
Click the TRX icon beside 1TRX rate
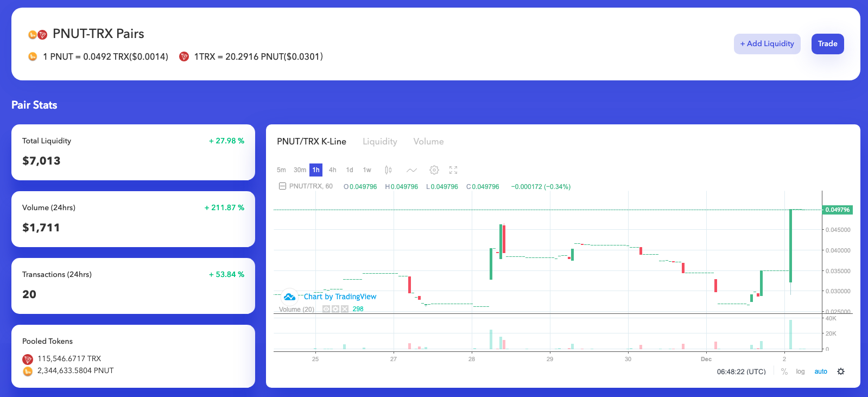pos(184,56)
